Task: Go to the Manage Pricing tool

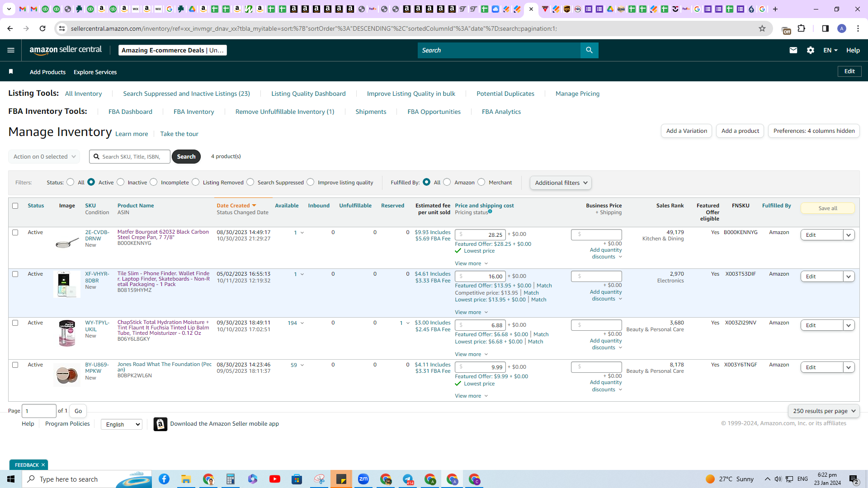Action: (577, 94)
